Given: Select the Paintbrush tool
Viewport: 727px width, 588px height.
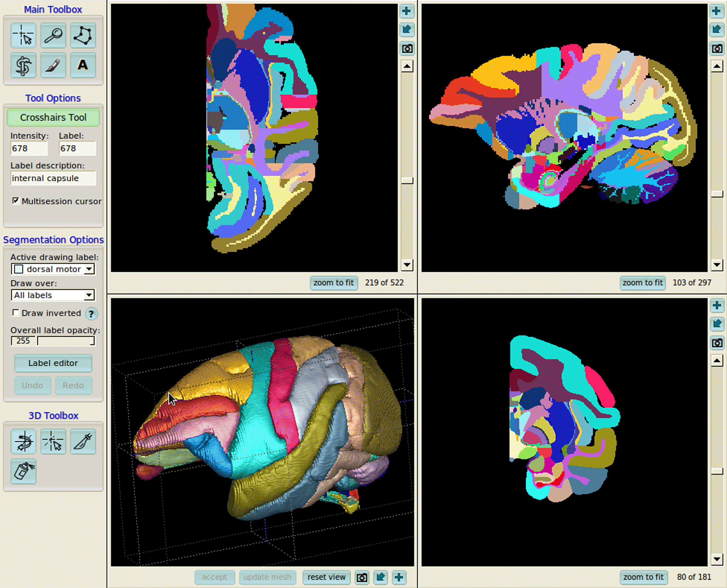Looking at the screenshot, I should click(x=53, y=65).
